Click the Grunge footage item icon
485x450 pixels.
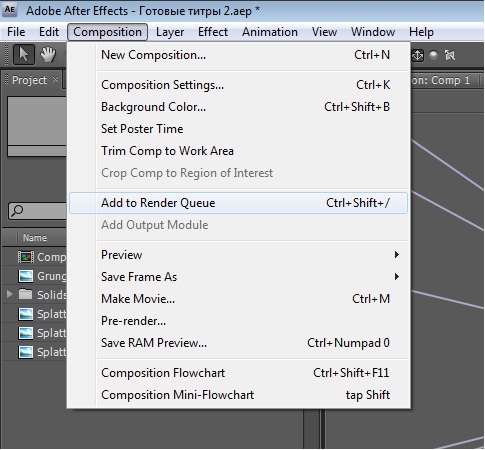point(26,276)
